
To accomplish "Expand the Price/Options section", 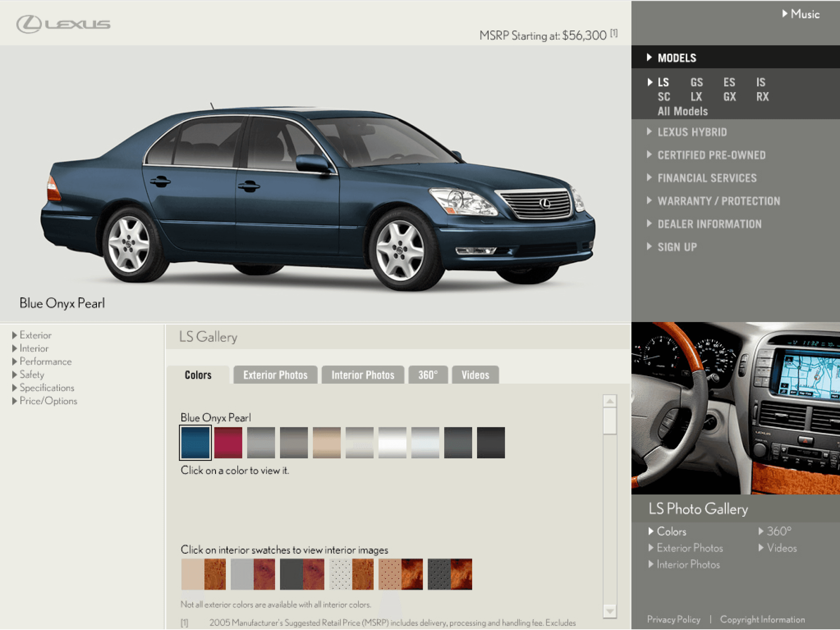I will [x=48, y=401].
